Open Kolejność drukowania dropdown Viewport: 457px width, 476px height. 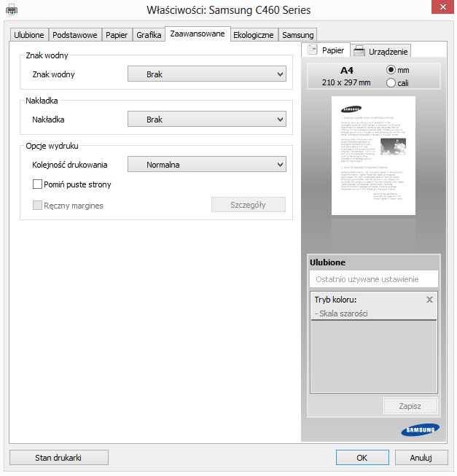(x=207, y=164)
